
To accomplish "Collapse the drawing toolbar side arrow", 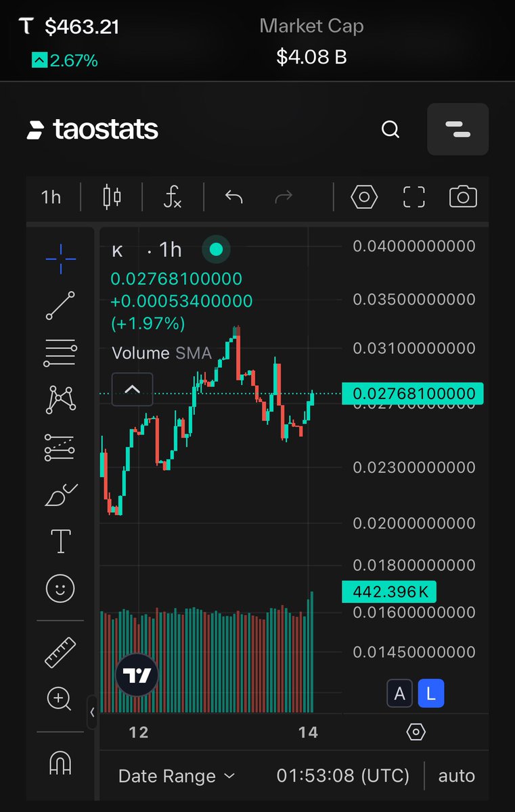I will [93, 712].
